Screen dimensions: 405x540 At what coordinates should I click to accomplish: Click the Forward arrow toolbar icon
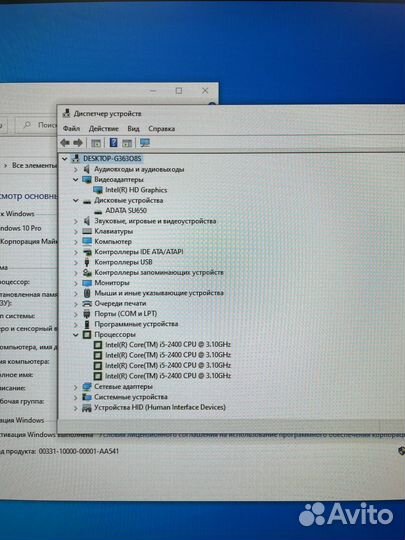[78, 143]
